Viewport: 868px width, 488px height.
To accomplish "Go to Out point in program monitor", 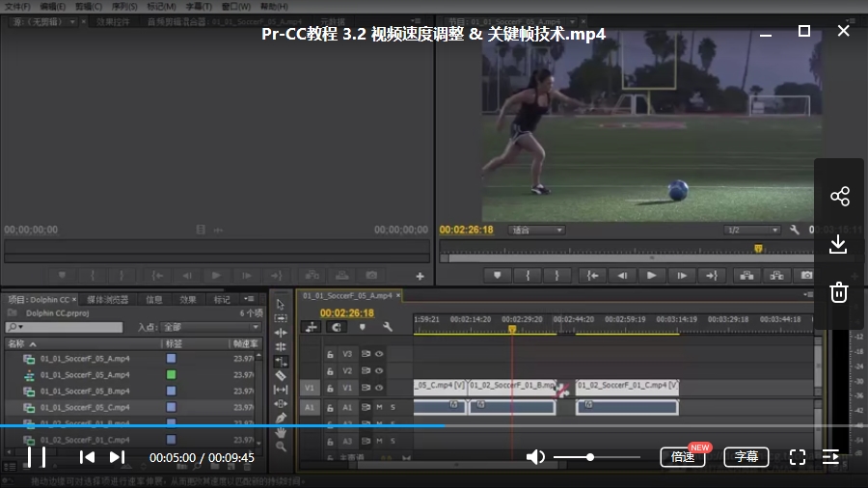I will coord(712,275).
